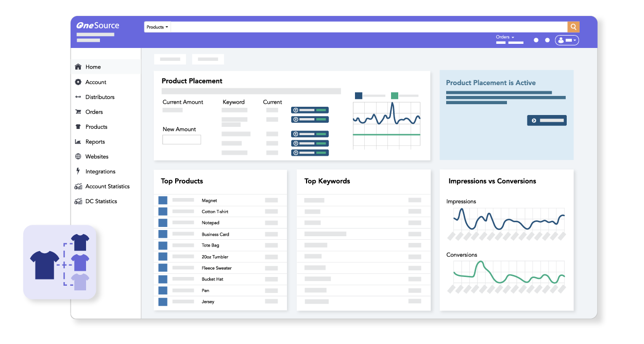Click the orange search magnifier button
This screenshot has height=344, width=644.
coord(573,27)
